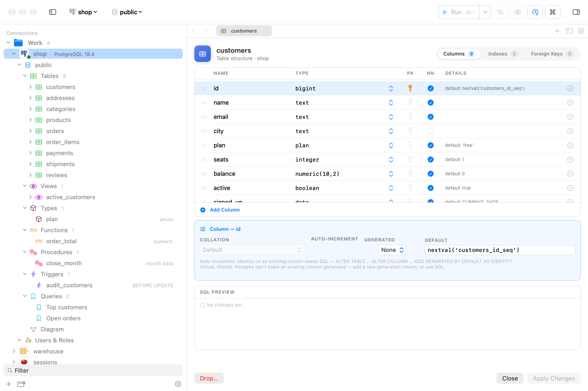Click the primary key icon for id
This screenshot has height=391, width=588.
tap(410, 88)
